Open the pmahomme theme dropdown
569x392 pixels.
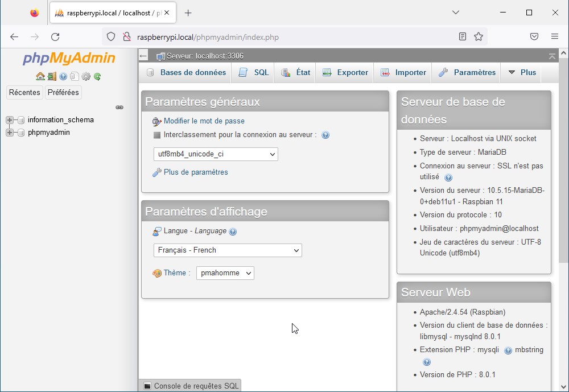click(x=225, y=273)
